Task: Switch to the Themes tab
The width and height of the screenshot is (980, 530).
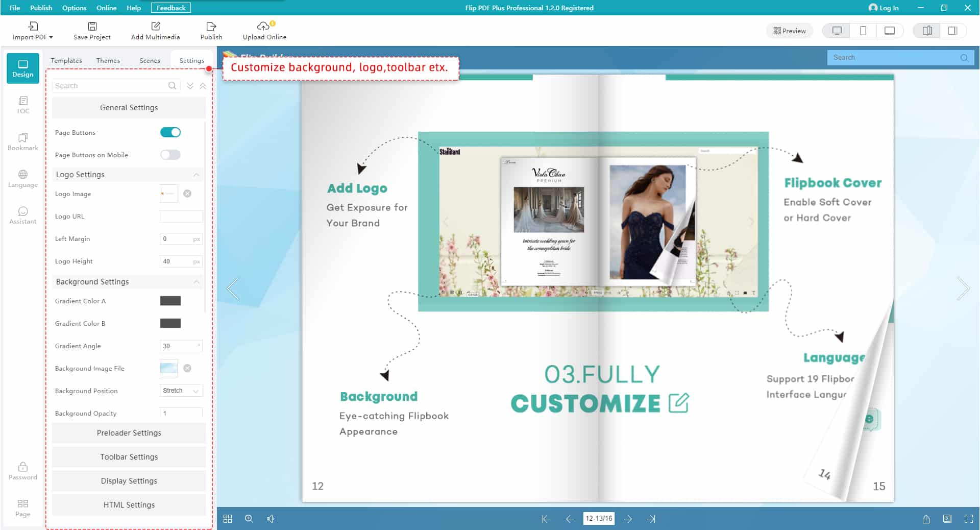Action: coord(108,60)
